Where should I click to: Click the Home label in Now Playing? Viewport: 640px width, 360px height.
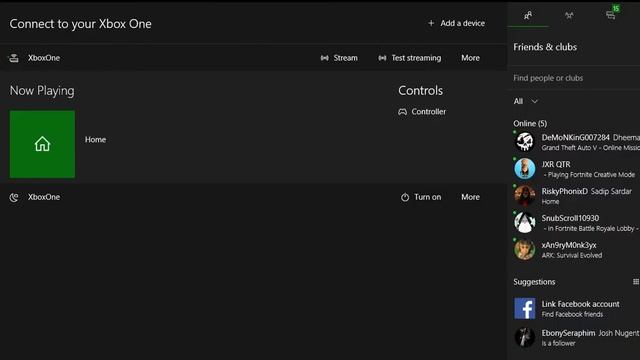pos(95,140)
